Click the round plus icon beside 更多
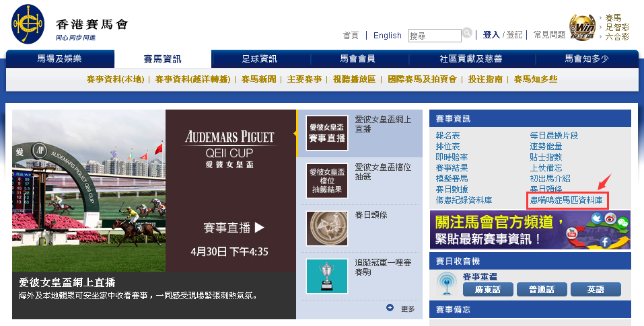 click(390, 308)
